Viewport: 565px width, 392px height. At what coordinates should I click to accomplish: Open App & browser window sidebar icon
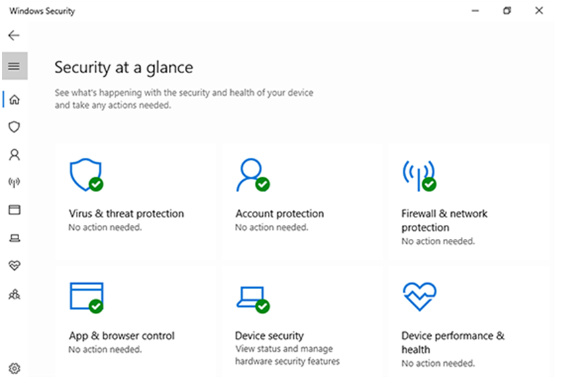click(x=15, y=210)
